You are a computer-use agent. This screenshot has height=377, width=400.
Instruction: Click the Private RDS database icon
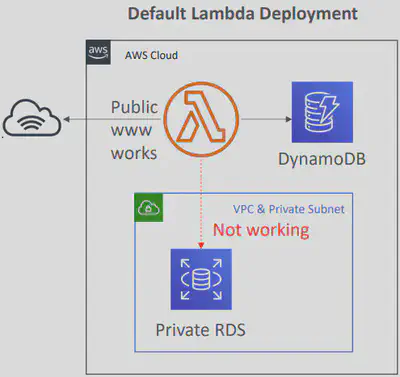pos(201,279)
